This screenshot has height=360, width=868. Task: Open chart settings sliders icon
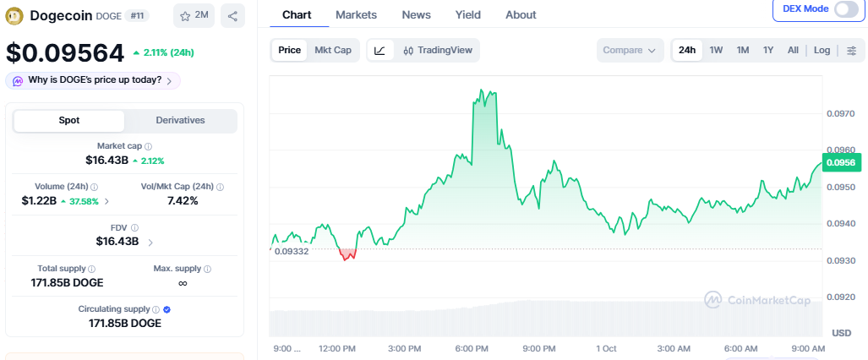tap(852, 51)
